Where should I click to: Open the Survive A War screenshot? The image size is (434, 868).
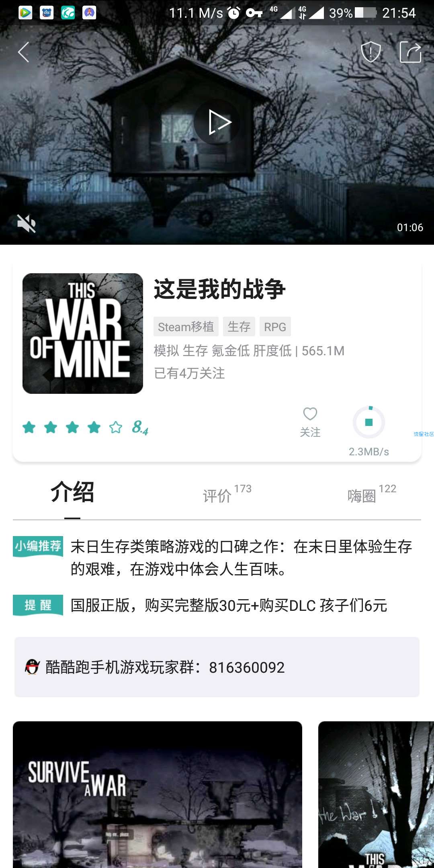(158, 794)
